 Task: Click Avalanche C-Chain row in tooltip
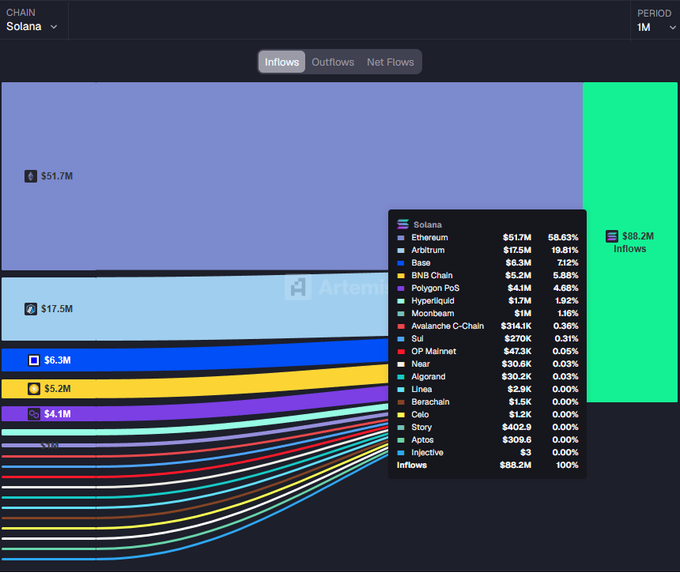(487, 326)
